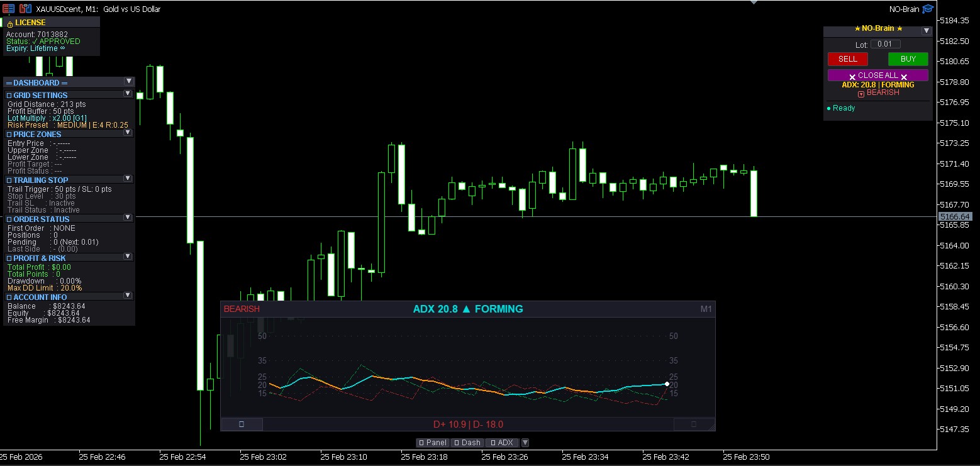Click the white dot on the ADX line

pos(667,384)
